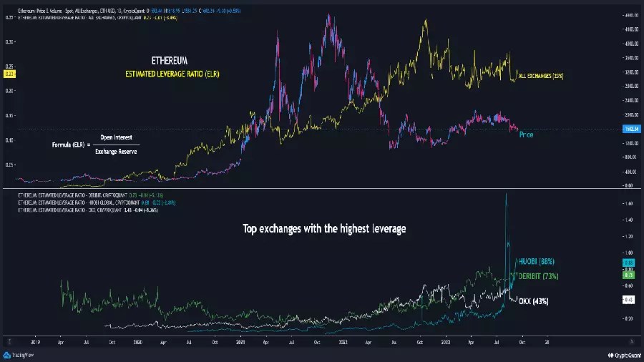Screen dimensions: 644x362
Task: Click the CryptoQuant logo
Action: click(x=624, y=356)
